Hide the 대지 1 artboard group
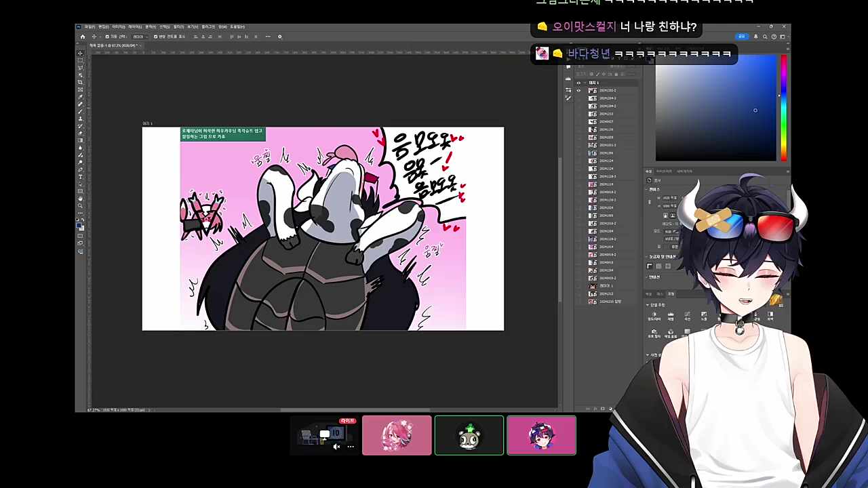 pyautogui.click(x=578, y=83)
